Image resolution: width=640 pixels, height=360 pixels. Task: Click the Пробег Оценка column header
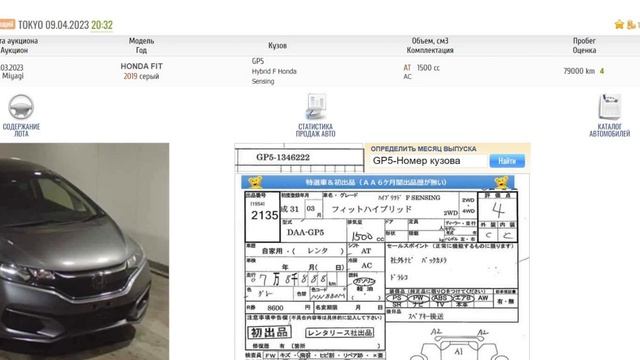[x=584, y=45]
